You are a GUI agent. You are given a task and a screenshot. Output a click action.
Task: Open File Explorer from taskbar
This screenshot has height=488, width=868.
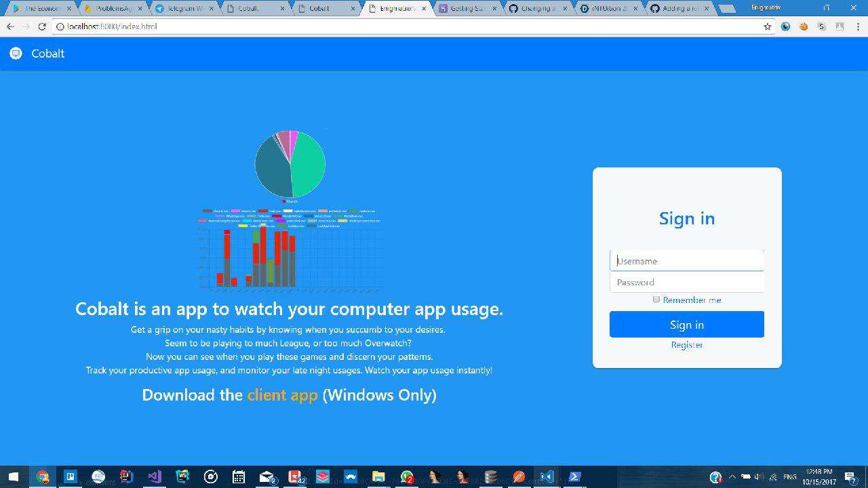[378, 477]
